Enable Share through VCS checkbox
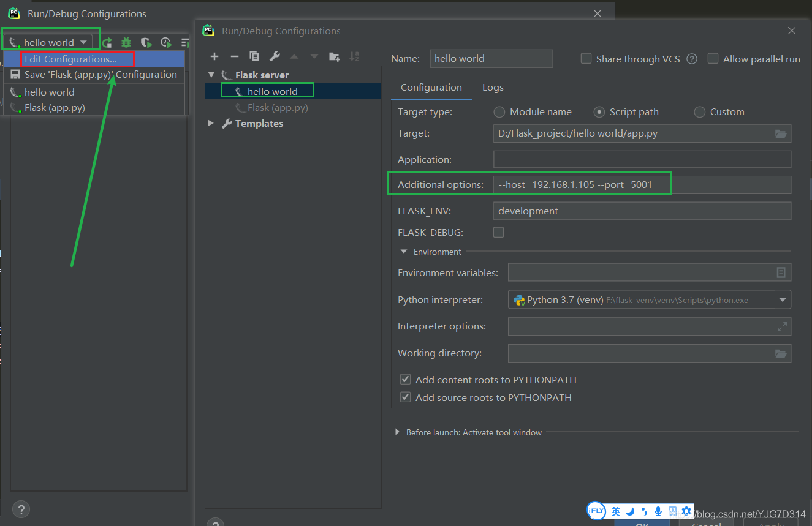The height and width of the screenshot is (526, 812). [x=586, y=59]
